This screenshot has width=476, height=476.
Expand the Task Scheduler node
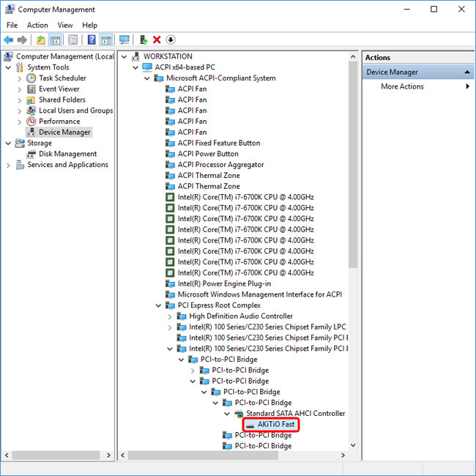pyautogui.click(x=20, y=78)
